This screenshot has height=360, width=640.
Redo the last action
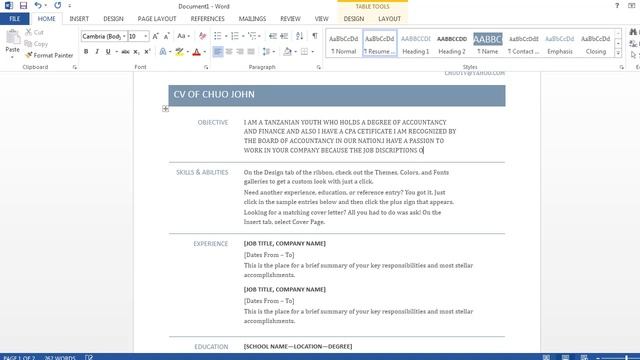(58, 6)
